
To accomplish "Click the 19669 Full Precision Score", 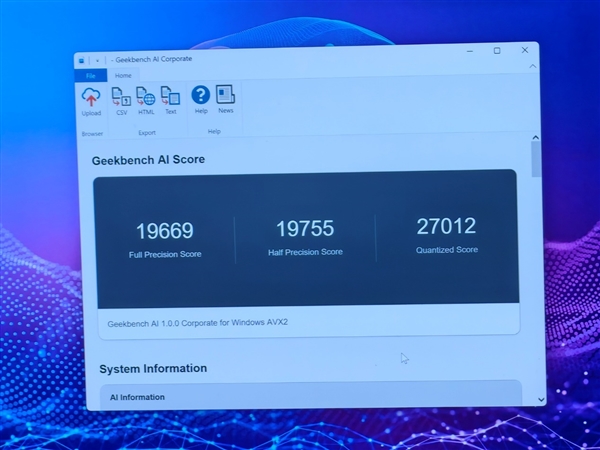I will click(165, 231).
